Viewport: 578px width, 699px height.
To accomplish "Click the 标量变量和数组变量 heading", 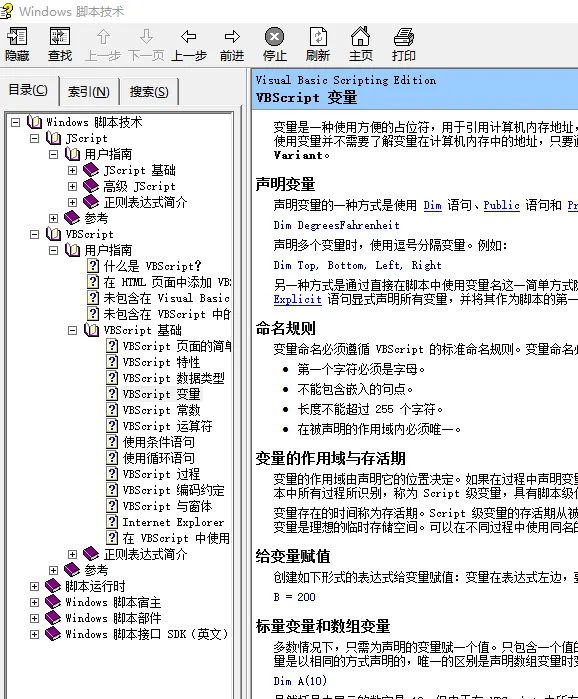I will pyautogui.click(x=323, y=626).
